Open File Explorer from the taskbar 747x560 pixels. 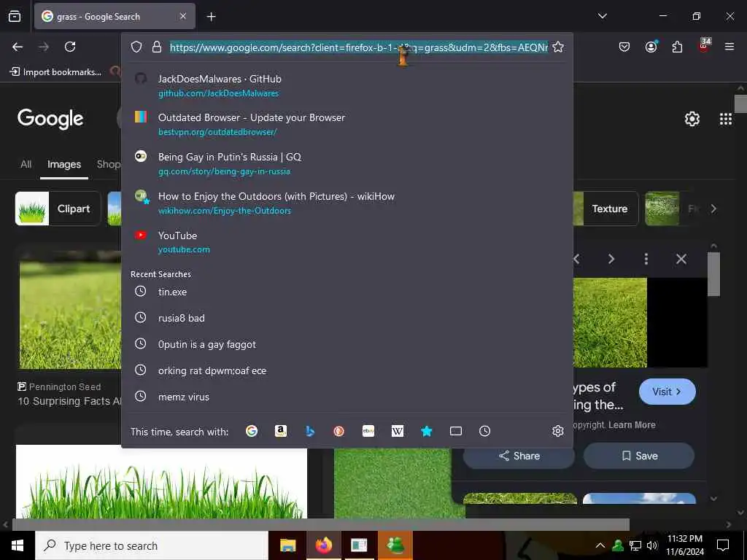[287, 545]
